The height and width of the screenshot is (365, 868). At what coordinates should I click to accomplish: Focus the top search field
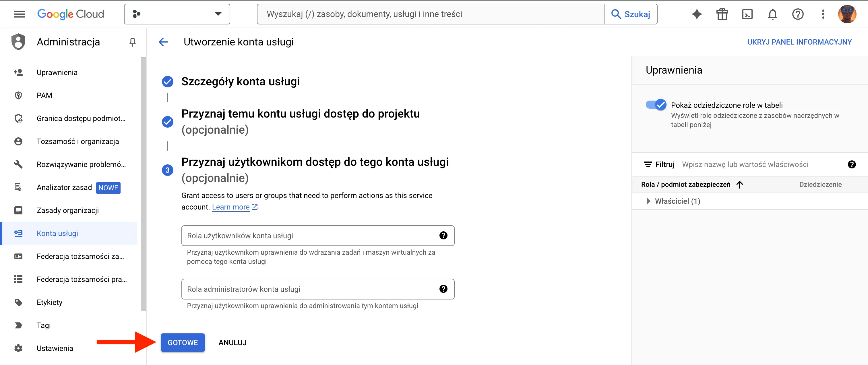click(x=431, y=14)
